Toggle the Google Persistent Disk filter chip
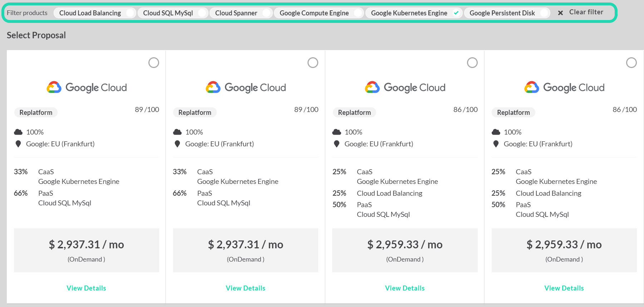The image size is (644, 307). (x=507, y=13)
